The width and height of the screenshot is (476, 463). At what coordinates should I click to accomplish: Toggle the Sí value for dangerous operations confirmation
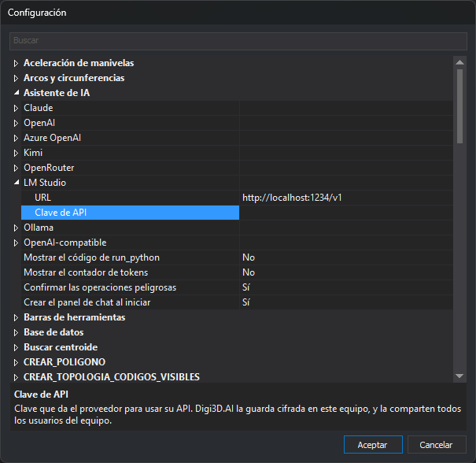pos(346,287)
